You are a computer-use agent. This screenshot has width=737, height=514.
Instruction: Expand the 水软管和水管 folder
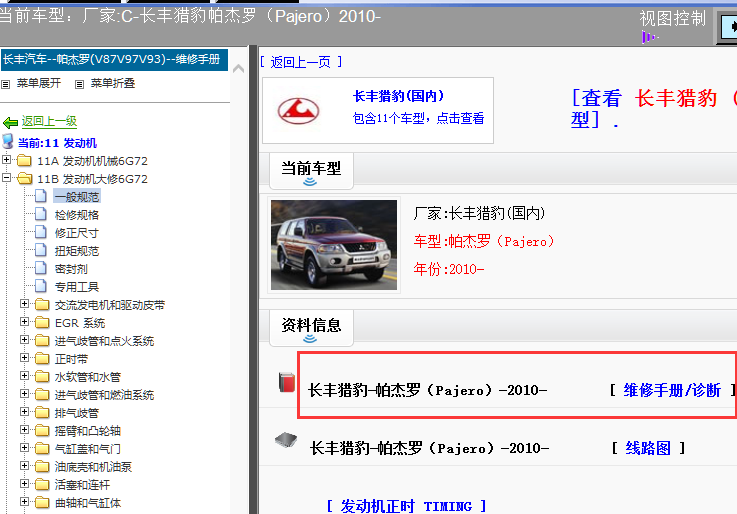coord(24,376)
